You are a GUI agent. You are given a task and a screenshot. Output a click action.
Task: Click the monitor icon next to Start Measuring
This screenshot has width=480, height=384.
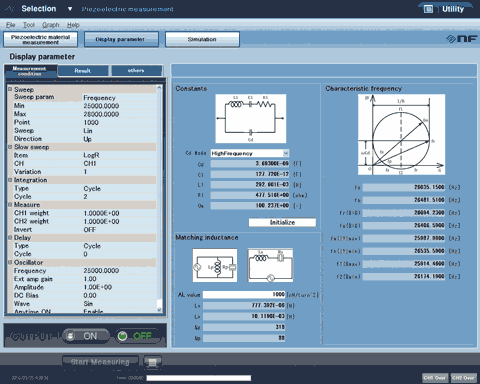[x=152, y=362]
